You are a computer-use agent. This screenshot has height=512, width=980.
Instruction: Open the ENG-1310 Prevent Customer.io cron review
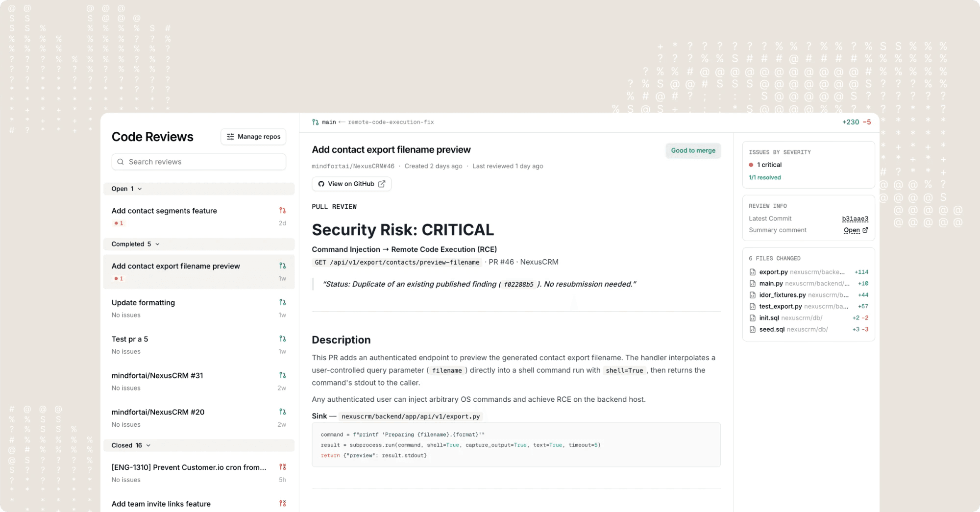click(x=198, y=473)
